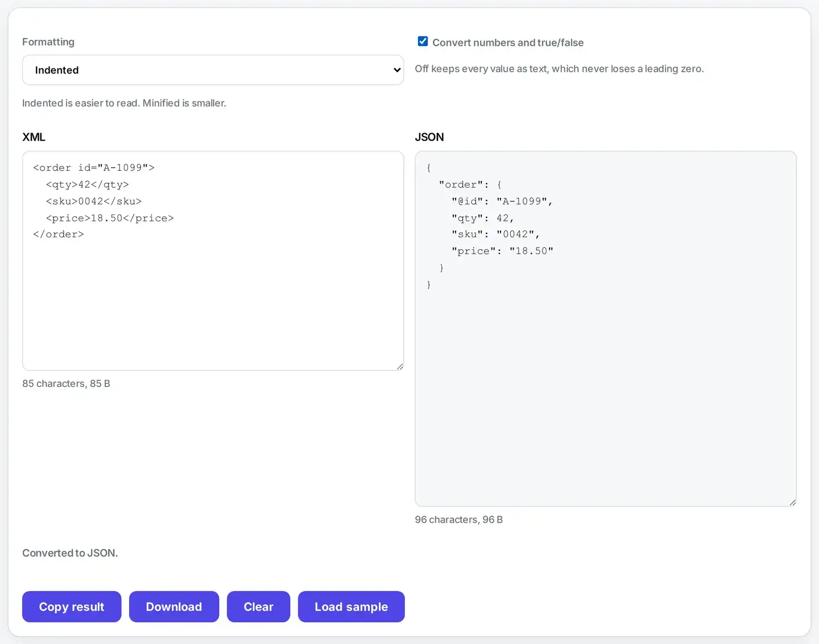The width and height of the screenshot is (819, 644).
Task: Grab the XML textarea resize handle
Action: tap(400, 366)
